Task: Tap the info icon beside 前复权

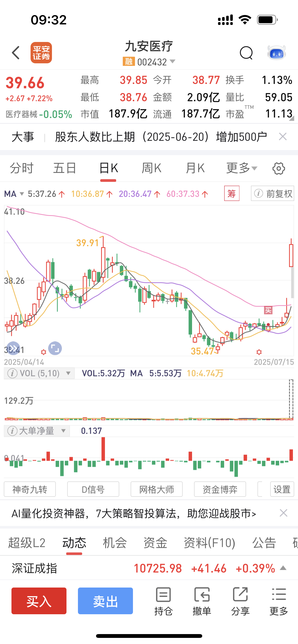Action: [259, 194]
